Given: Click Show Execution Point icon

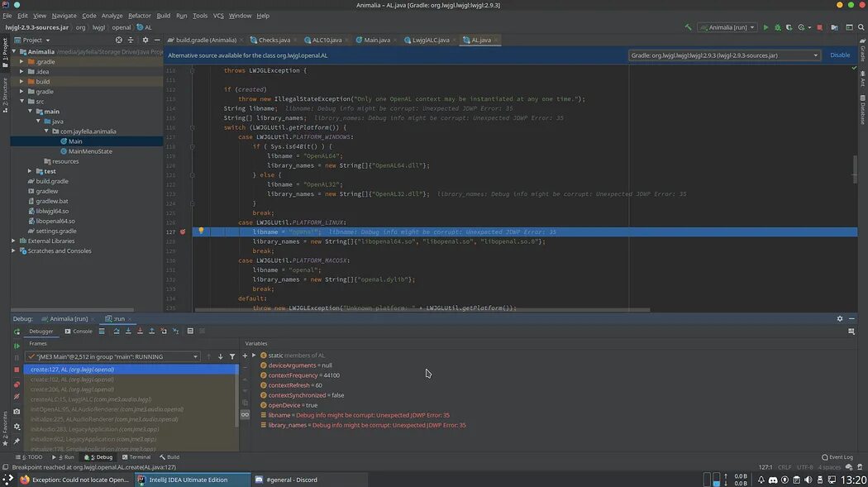Looking at the screenshot, I should click(102, 331).
